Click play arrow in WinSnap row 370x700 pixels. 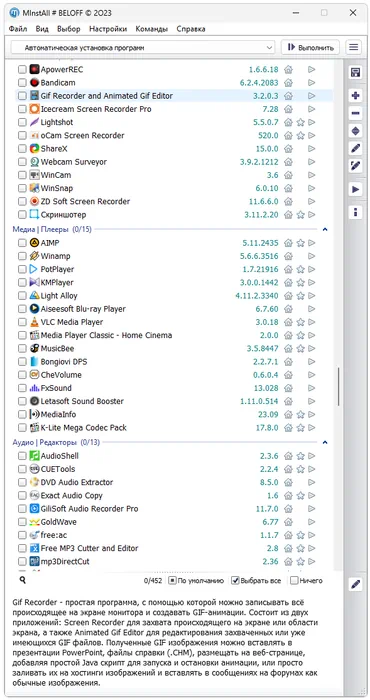[312, 188]
